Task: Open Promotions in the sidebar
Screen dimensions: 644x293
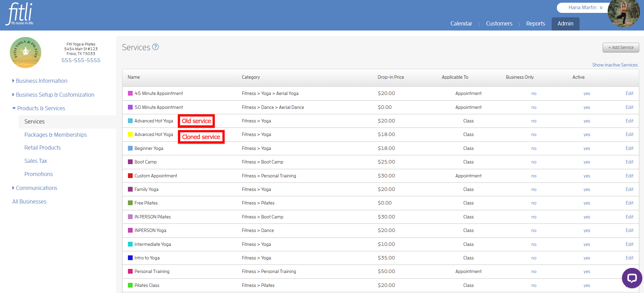Action: 38,174
